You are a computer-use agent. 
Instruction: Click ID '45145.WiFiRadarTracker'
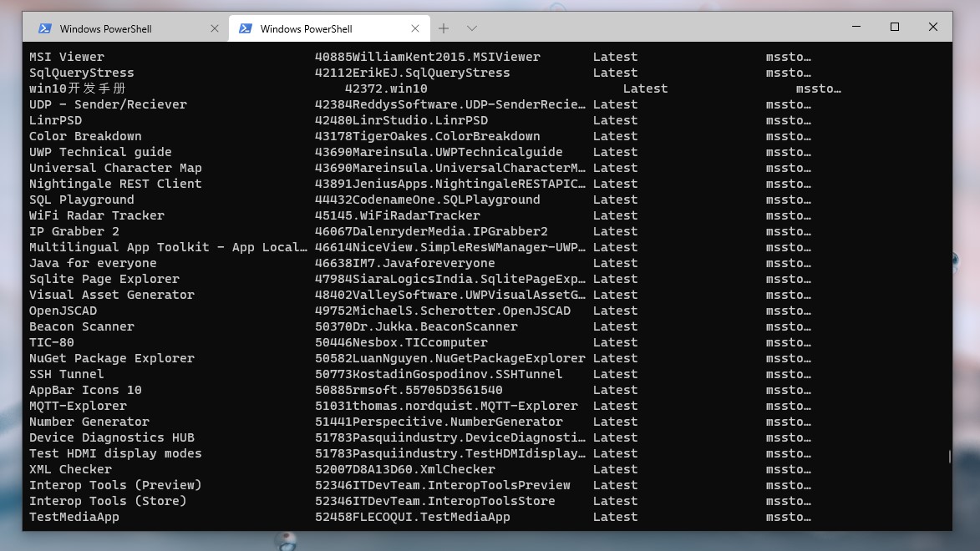click(x=398, y=215)
